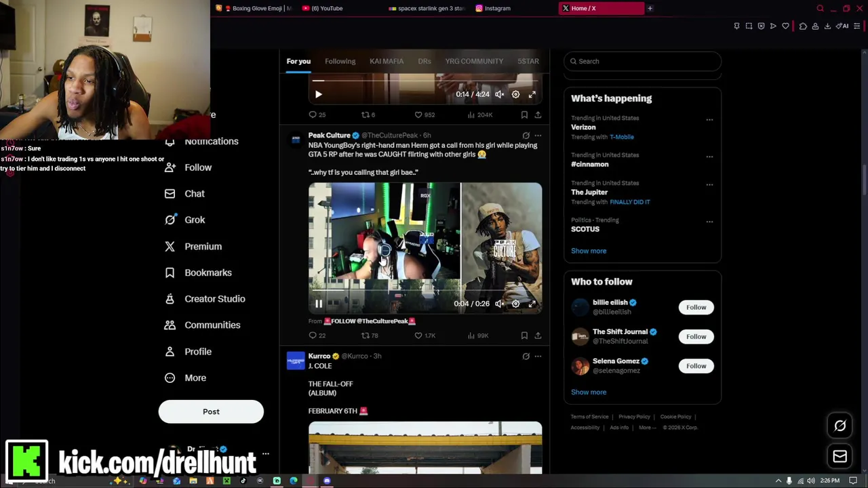The width and height of the screenshot is (868, 488).
Task: Mute the top video at 0:14 / 4:24
Action: [x=499, y=94]
